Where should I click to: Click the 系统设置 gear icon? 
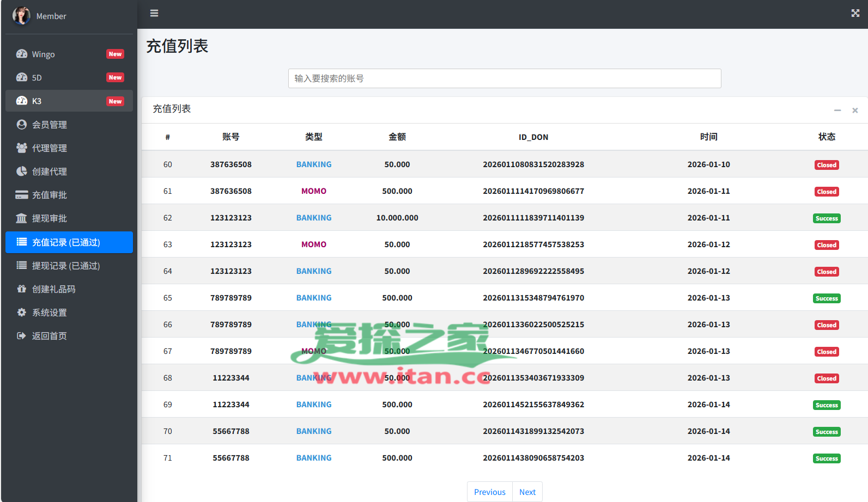pyautogui.click(x=22, y=313)
